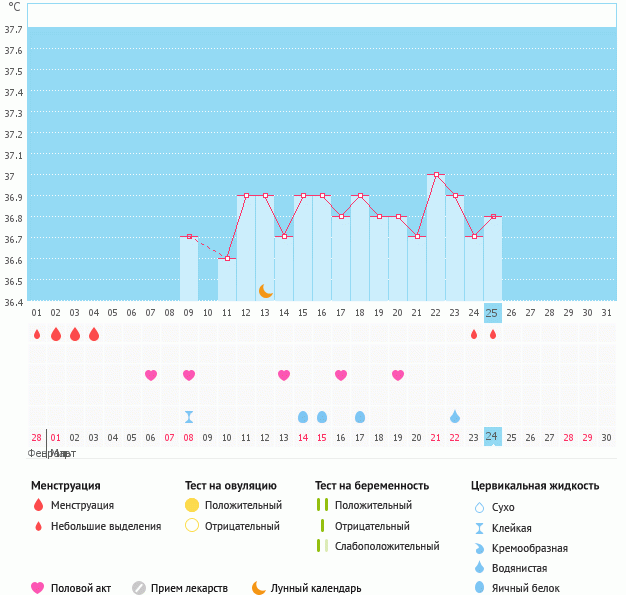Select the highlighted cycle day 25
The image size is (626, 595).
pos(492,312)
